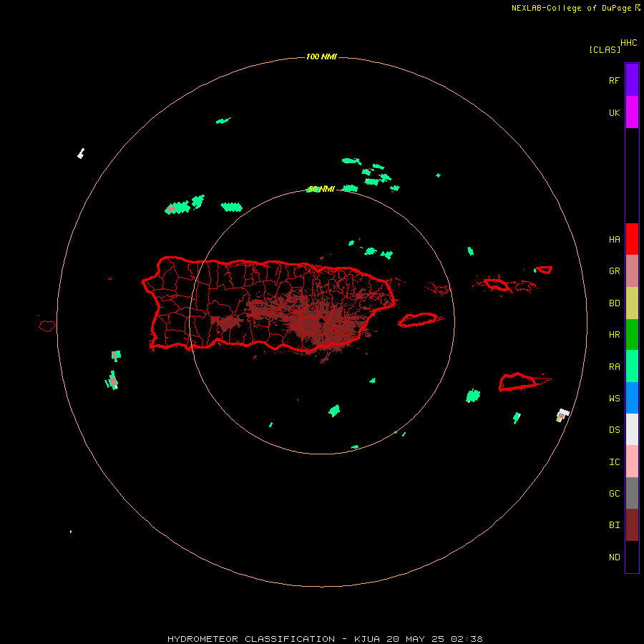Screen dimensions: 644x644
Task: Select the gray GC legend swatch
Action: pos(632,493)
